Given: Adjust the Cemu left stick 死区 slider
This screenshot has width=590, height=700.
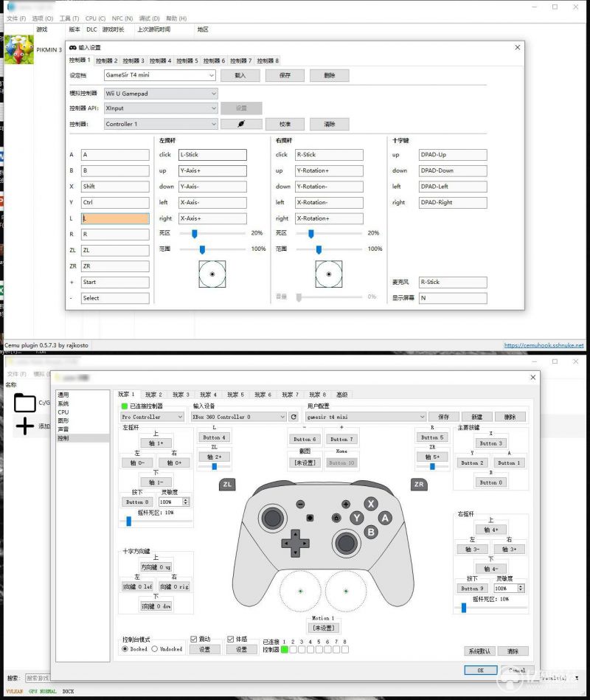Looking at the screenshot, I should click(194, 234).
